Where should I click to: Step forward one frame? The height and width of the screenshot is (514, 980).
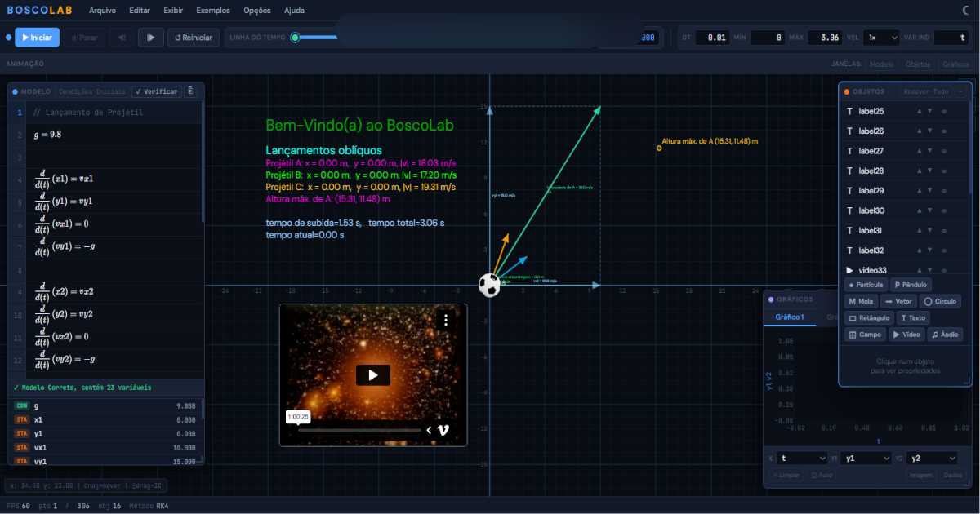[151, 38]
